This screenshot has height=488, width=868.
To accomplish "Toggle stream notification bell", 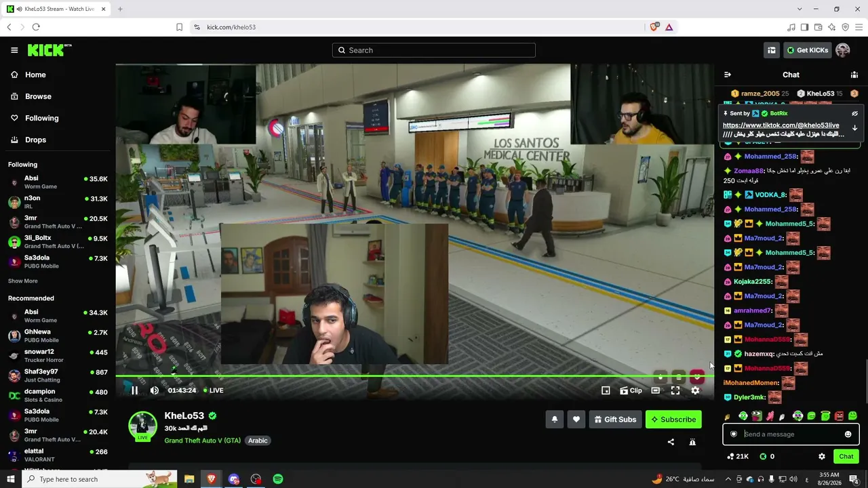I will click(554, 420).
